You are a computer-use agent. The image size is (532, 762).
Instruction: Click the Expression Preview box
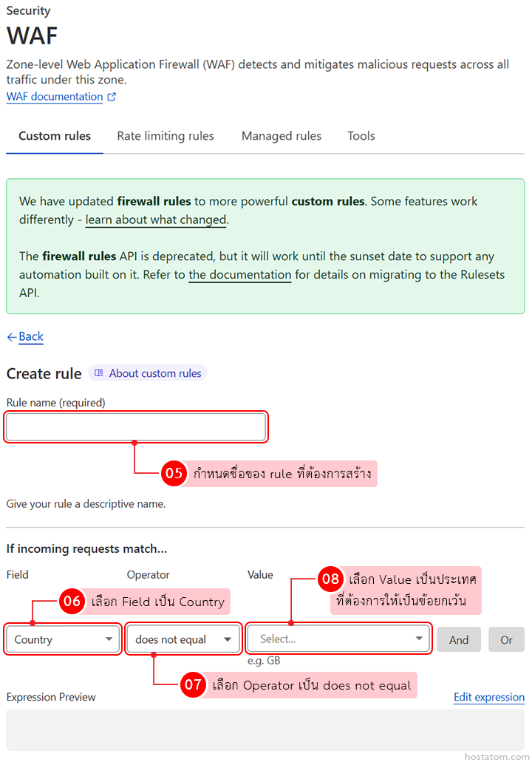click(x=265, y=730)
